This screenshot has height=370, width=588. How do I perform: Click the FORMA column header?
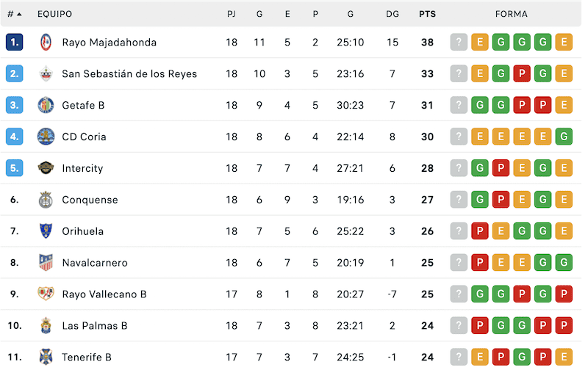[511, 14]
